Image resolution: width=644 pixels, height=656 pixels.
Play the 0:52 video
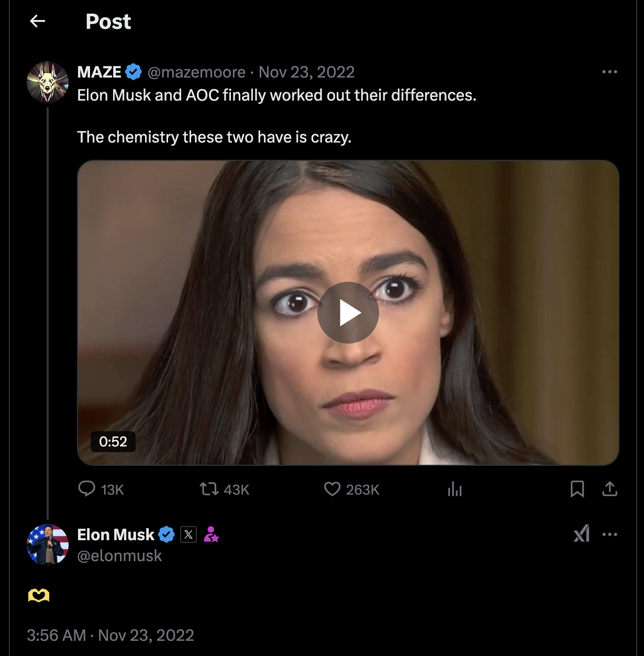tap(348, 313)
